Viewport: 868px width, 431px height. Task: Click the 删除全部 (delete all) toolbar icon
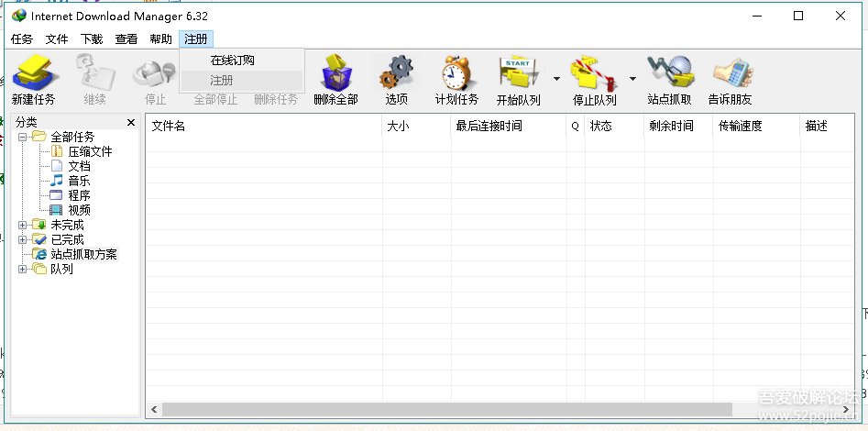[336, 73]
